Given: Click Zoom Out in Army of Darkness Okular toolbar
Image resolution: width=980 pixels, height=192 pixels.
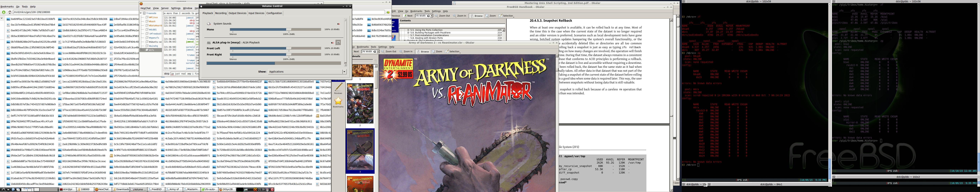Looking at the screenshot, I should click(389, 51).
